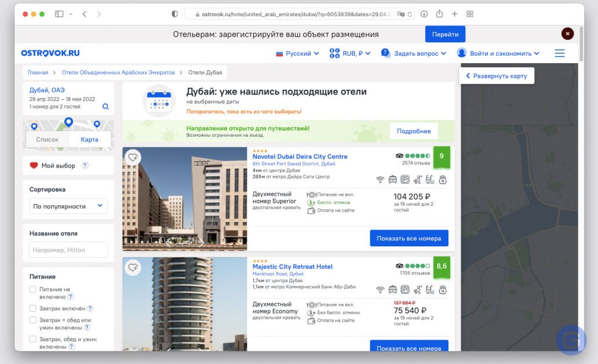
Task: Open the OSTROVOK.RU logo home link
Action: tap(50, 53)
